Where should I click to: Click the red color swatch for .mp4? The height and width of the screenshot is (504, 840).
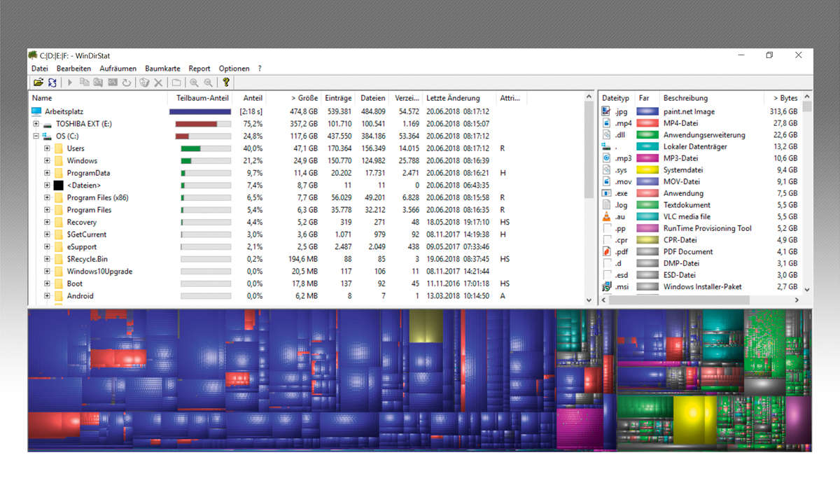(647, 123)
